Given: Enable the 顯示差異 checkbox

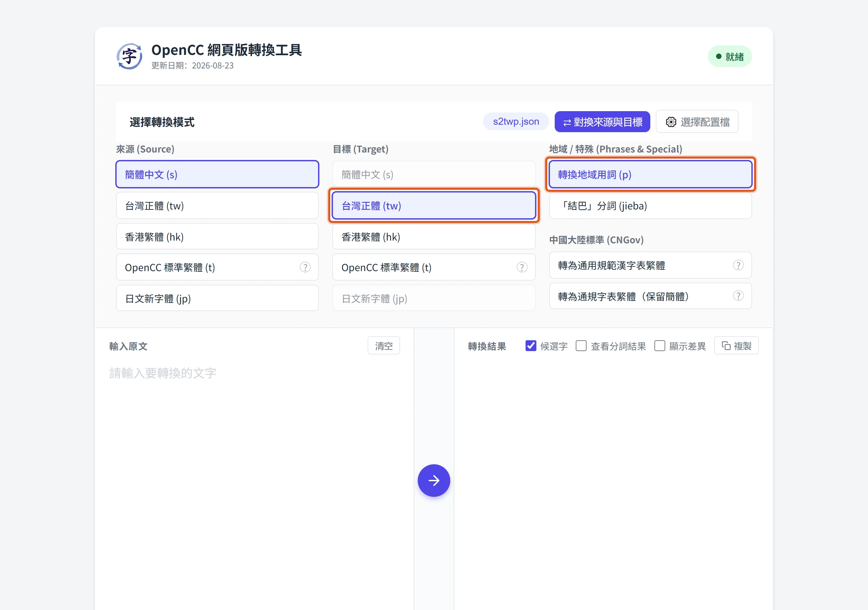Looking at the screenshot, I should 660,346.
